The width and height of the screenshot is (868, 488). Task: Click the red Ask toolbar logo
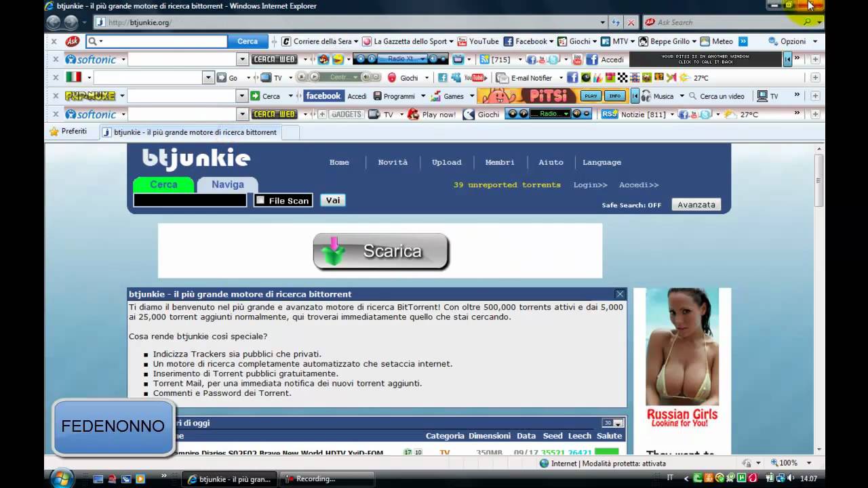(73, 41)
